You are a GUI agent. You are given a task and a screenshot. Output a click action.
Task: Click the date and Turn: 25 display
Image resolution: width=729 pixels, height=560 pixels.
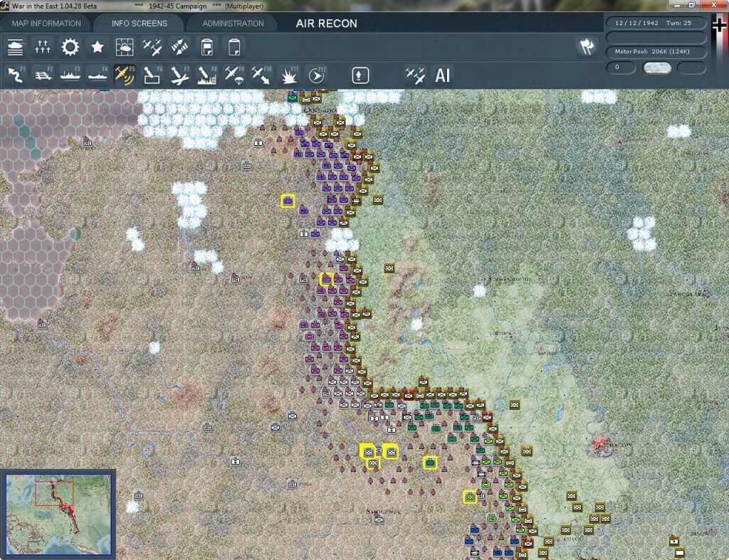click(656, 23)
